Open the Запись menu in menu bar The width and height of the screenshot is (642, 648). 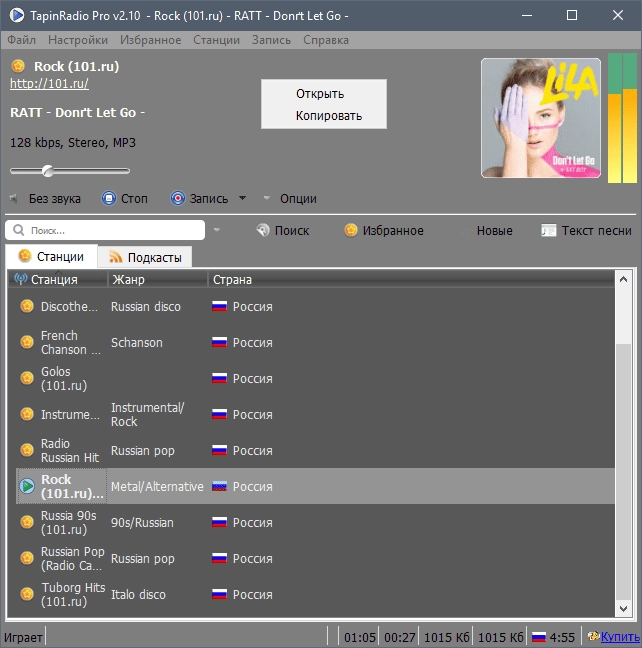(x=271, y=40)
